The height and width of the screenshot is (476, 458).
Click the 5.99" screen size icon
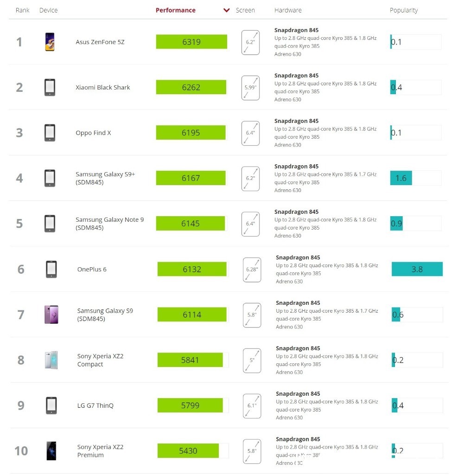click(x=250, y=88)
